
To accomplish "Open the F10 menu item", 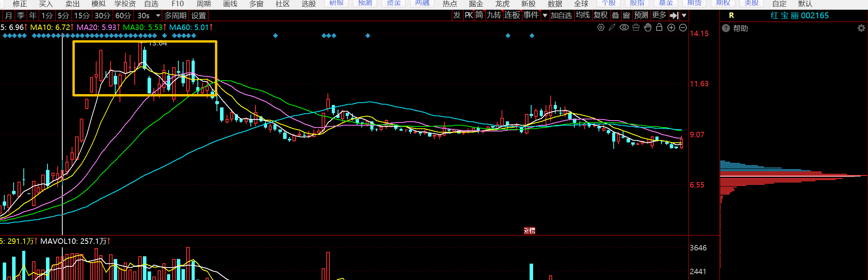I will (x=178, y=4).
